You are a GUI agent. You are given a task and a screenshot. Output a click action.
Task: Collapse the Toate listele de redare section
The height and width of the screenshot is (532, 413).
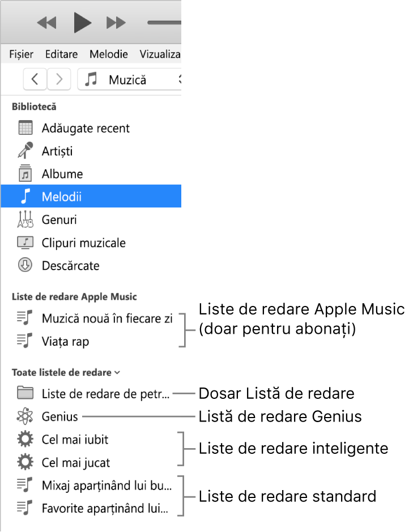pyautogui.click(x=117, y=372)
